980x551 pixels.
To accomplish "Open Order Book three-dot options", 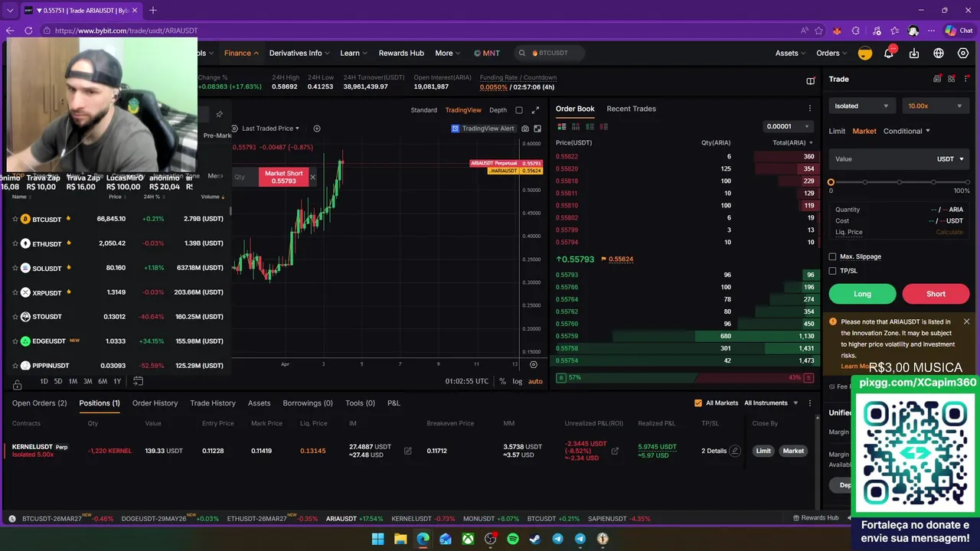I will [x=810, y=109].
